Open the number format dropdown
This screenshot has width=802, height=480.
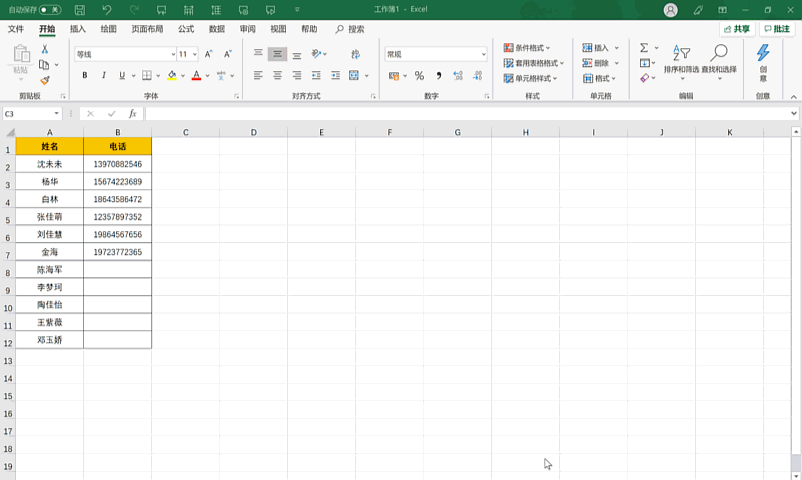[x=483, y=54]
